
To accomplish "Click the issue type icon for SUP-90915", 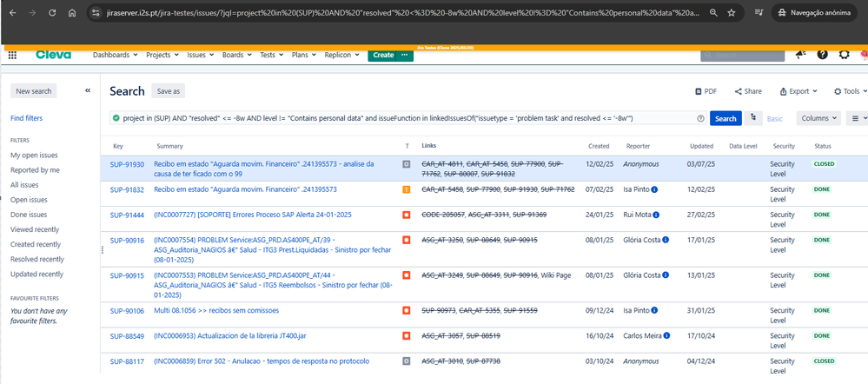I will (407, 275).
